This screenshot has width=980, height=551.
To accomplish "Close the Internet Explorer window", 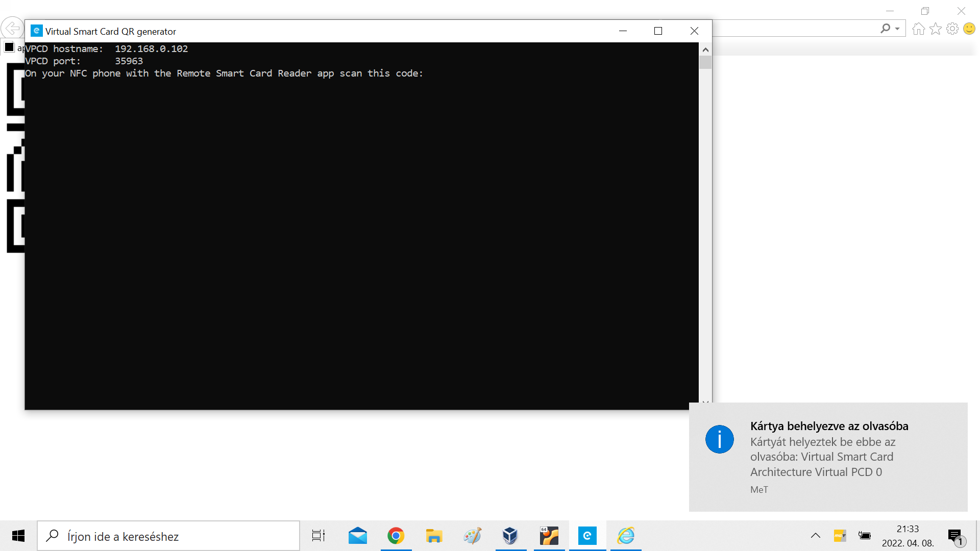I will pyautogui.click(x=961, y=11).
